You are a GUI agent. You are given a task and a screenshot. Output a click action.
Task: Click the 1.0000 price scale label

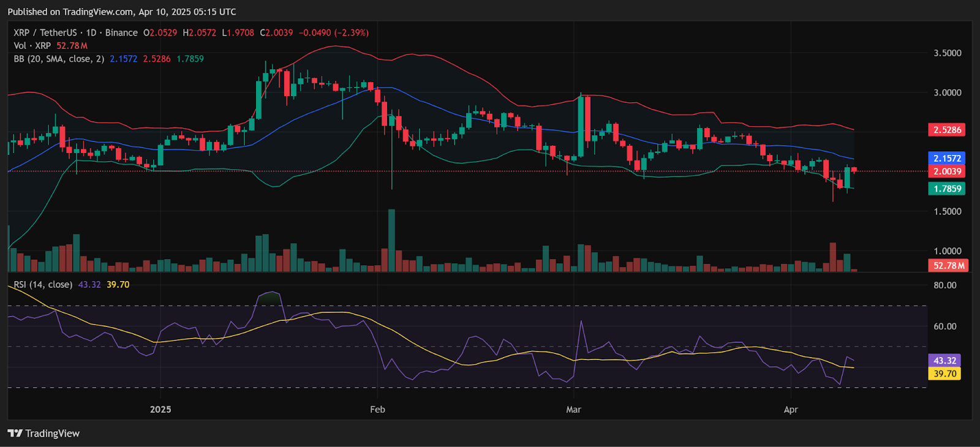[x=948, y=251]
